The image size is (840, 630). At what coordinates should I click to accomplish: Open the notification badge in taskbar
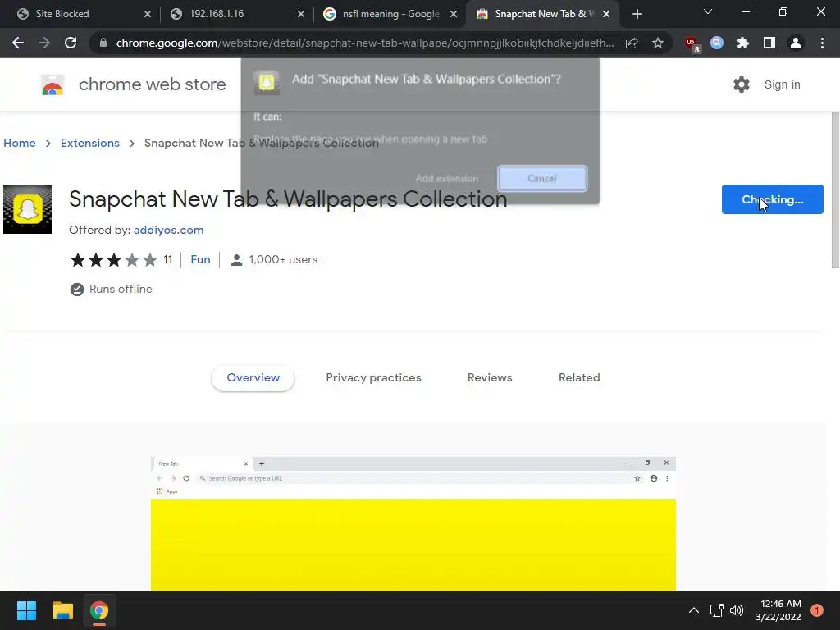click(817, 610)
